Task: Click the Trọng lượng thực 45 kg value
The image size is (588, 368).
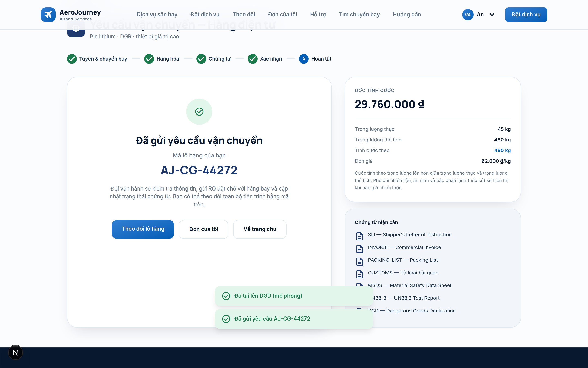Action: pyautogui.click(x=504, y=129)
